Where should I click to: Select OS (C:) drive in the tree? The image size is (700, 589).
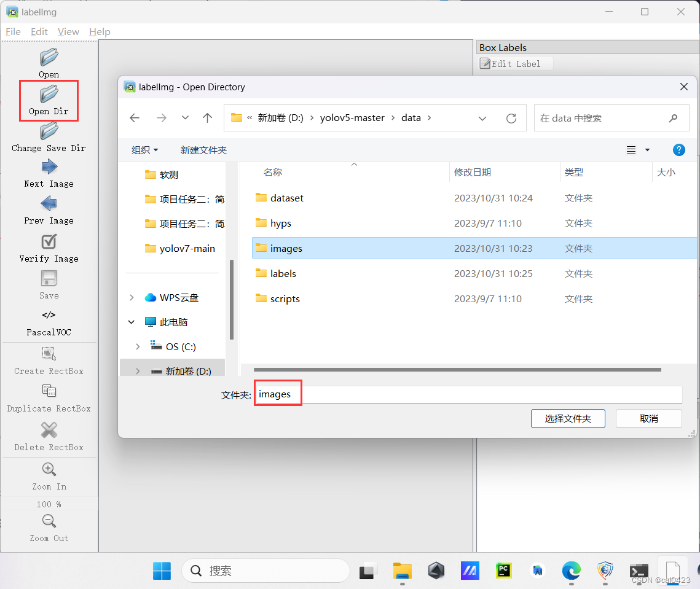coord(173,347)
